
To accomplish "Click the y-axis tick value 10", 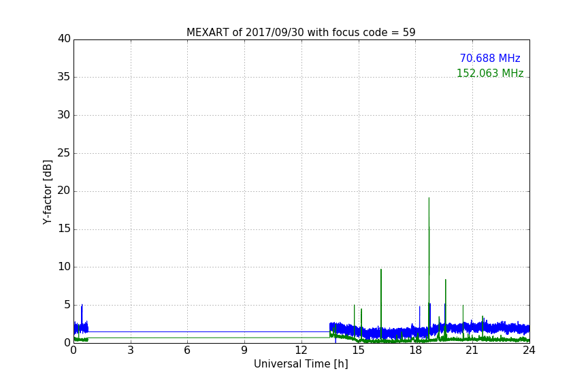I will pyautogui.click(x=64, y=267).
